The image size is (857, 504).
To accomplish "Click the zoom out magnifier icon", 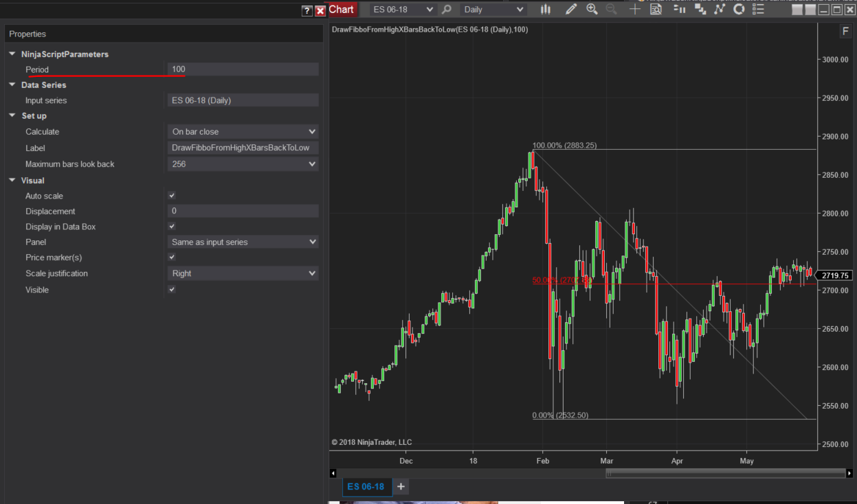I will 612,10.
